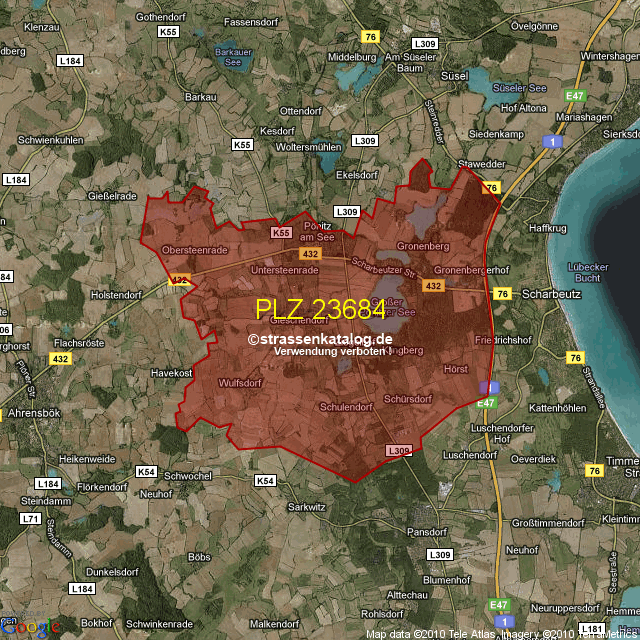Click the L308 road shield
Image resolution: width=640 pixels, height=640 pixels.
(398, 452)
